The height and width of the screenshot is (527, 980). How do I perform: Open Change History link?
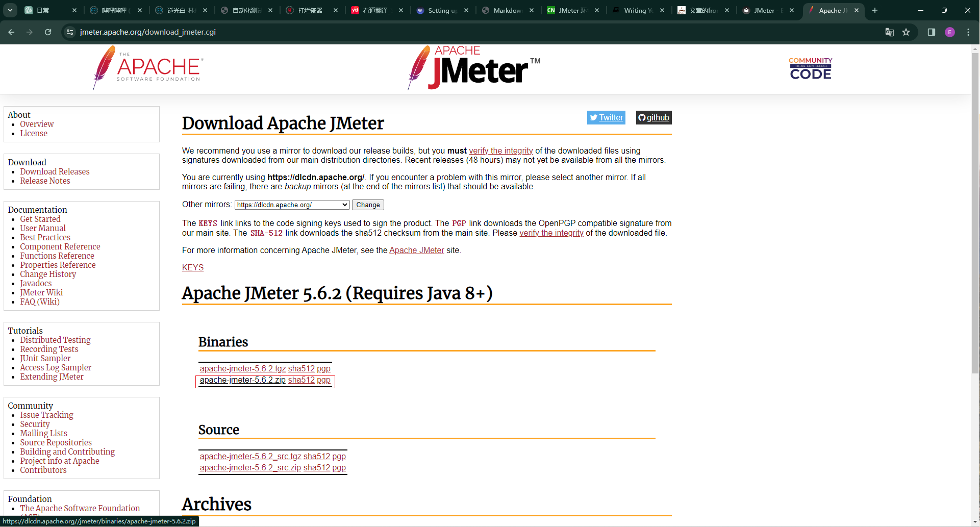point(48,274)
